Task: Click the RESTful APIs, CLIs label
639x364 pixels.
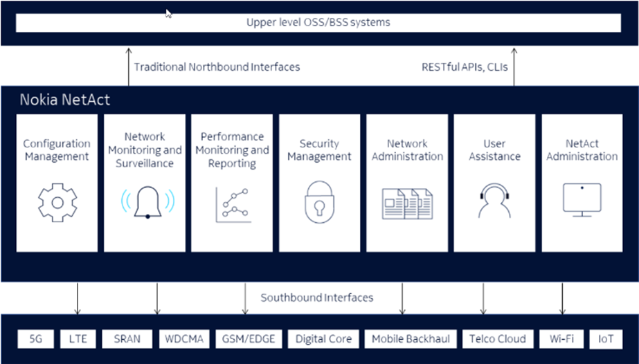Action: (x=464, y=67)
